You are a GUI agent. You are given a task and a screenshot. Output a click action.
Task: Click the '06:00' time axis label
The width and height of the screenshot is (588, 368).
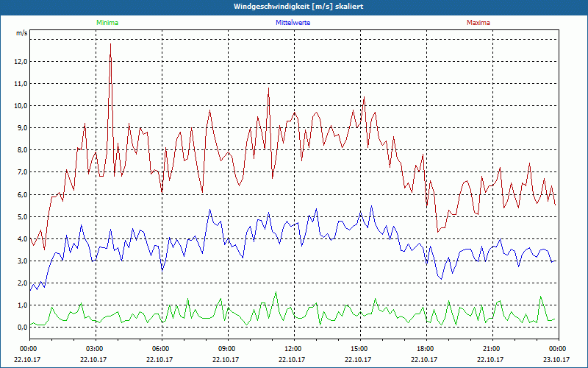point(162,349)
